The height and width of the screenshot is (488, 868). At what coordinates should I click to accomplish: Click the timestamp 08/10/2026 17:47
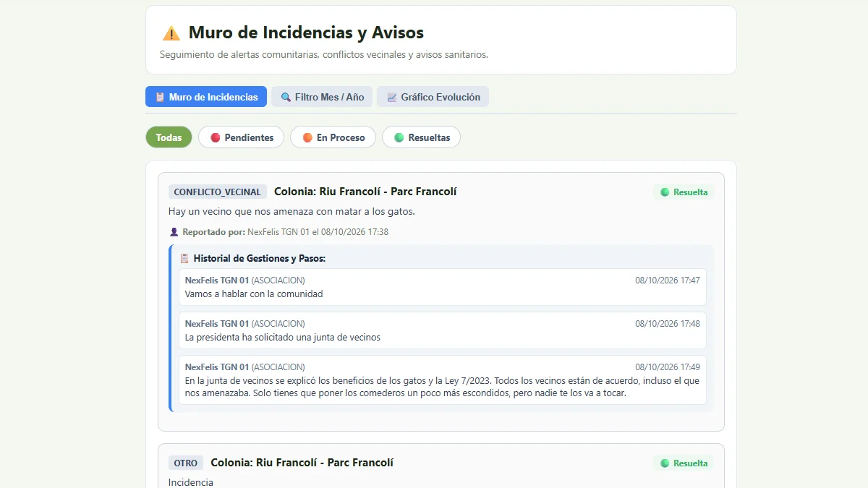click(668, 281)
